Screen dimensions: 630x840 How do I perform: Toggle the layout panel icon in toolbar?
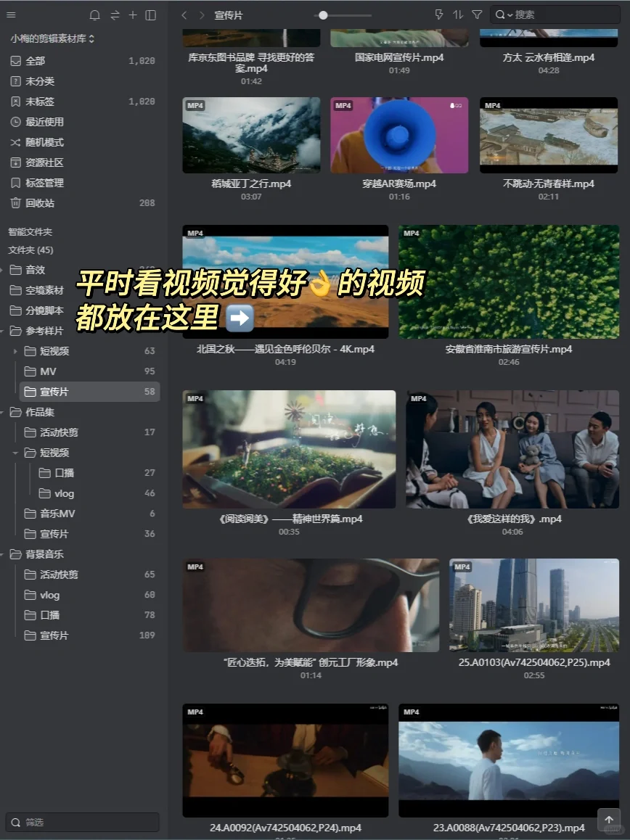[152, 15]
